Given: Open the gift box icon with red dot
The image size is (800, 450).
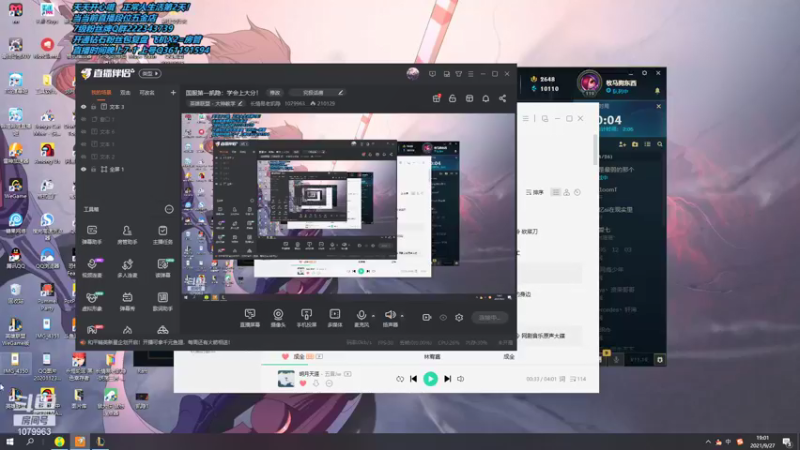Looking at the screenshot, I should [x=436, y=98].
